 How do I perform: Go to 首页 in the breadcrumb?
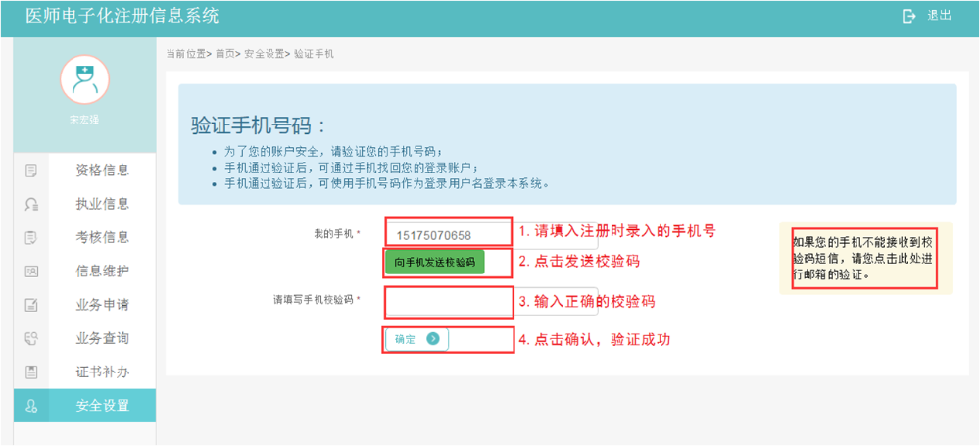(225, 54)
